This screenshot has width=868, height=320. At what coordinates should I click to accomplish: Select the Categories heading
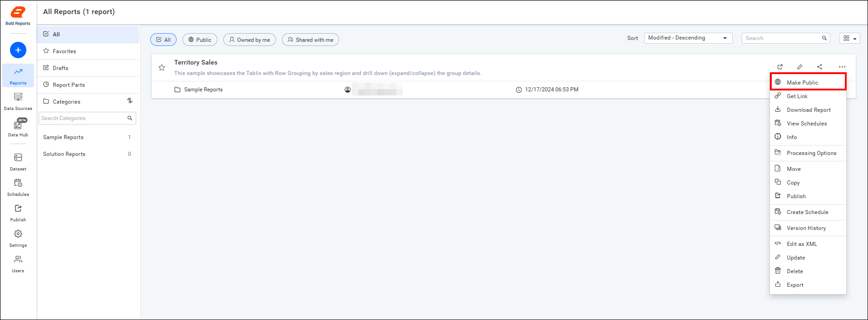pos(66,102)
